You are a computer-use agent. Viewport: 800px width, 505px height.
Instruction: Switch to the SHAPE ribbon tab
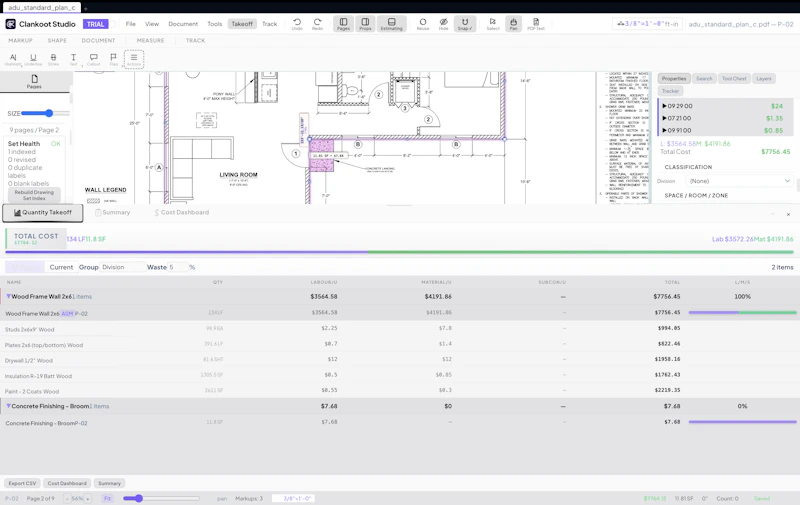tap(57, 40)
